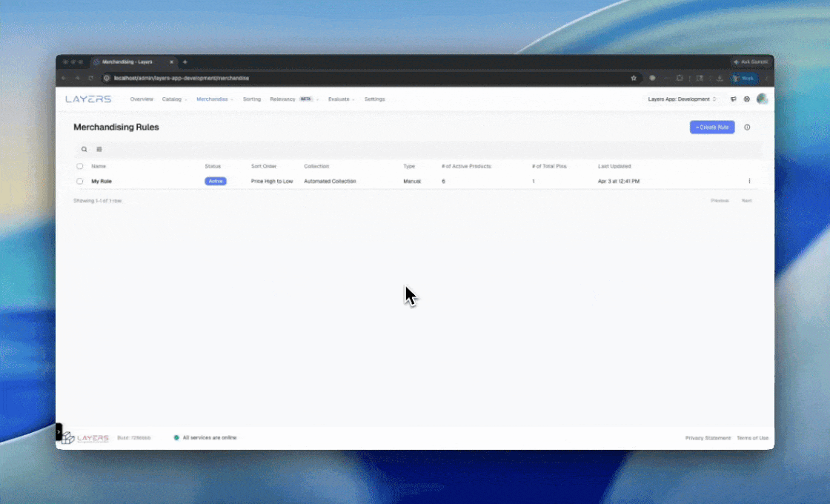The width and height of the screenshot is (830, 504).
Task: Open the filter icon beside the search icon
Action: tap(99, 149)
